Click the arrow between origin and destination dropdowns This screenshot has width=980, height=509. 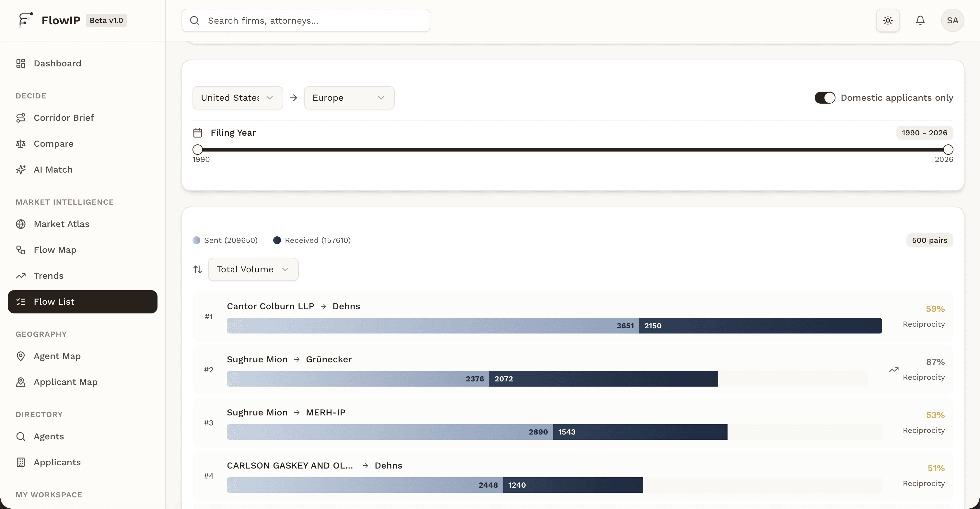tap(293, 98)
